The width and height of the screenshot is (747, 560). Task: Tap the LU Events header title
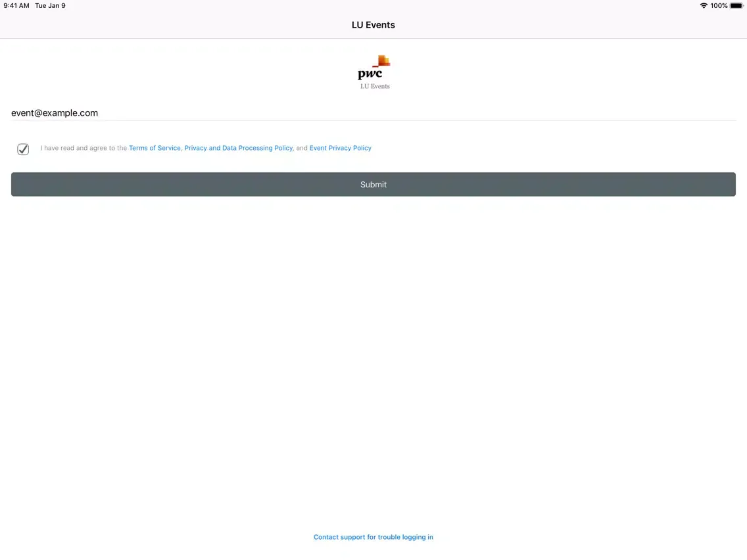coord(373,25)
